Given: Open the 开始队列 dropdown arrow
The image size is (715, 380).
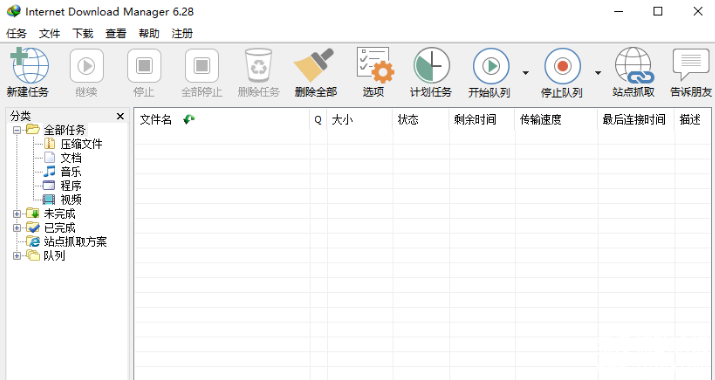Looking at the screenshot, I should [x=526, y=73].
